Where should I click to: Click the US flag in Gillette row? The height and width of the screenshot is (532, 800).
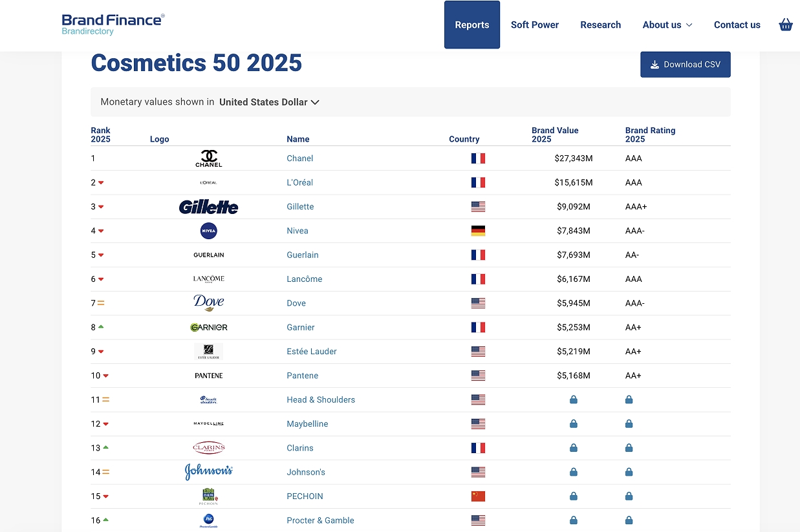[x=478, y=207]
